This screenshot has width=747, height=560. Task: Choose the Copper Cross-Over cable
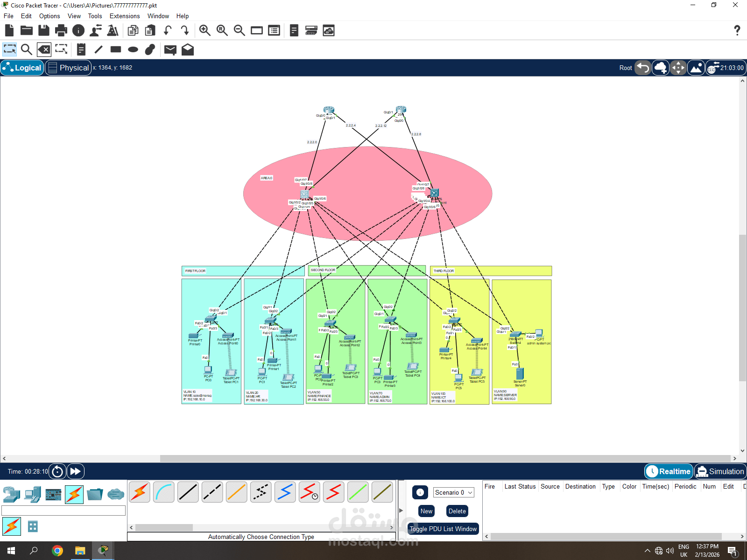pyautogui.click(x=212, y=492)
